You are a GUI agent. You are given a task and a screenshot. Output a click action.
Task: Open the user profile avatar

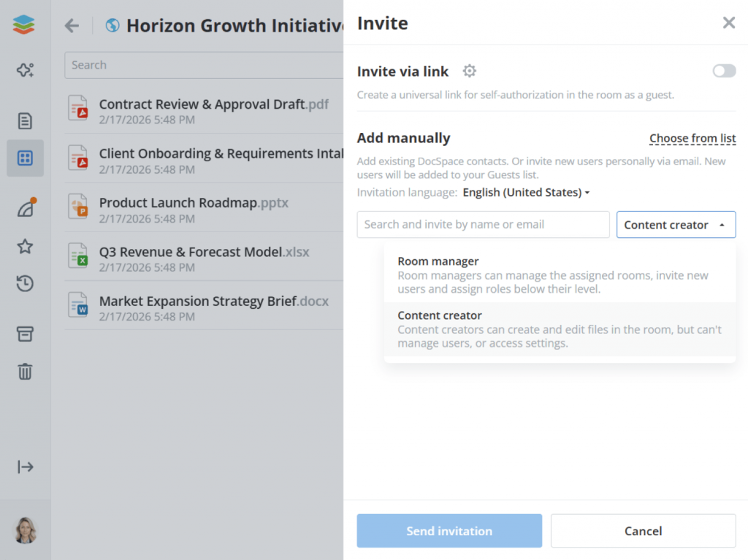(25, 530)
